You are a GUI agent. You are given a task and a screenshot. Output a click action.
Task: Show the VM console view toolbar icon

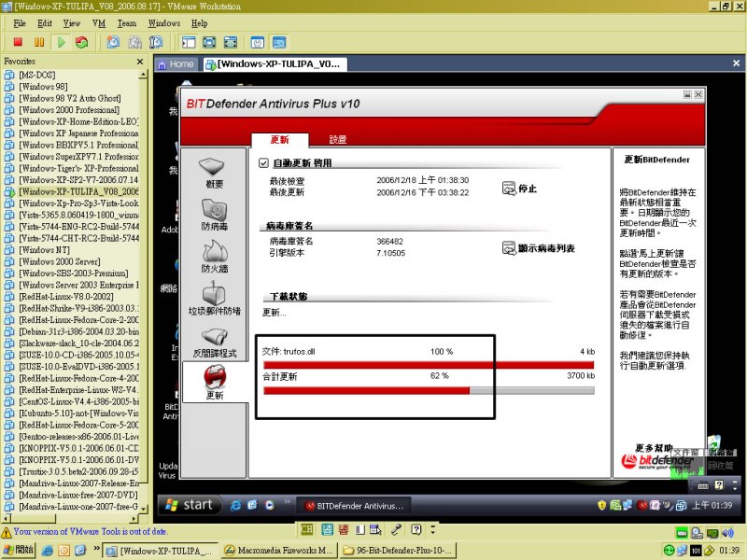tap(279, 42)
